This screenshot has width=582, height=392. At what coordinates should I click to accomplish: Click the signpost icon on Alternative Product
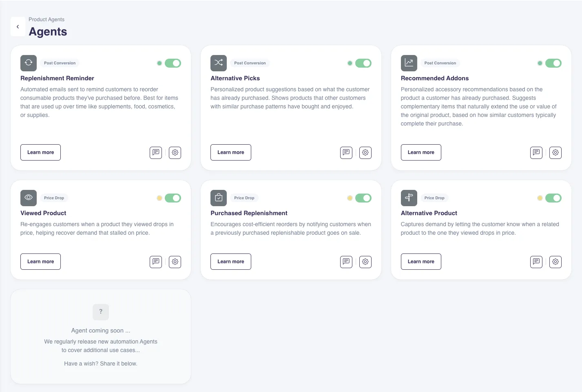tap(409, 198)
